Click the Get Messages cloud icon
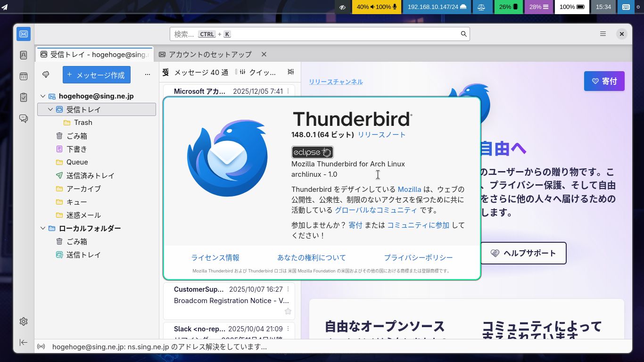Screen dimensions: 644x362 coord(46,74)
